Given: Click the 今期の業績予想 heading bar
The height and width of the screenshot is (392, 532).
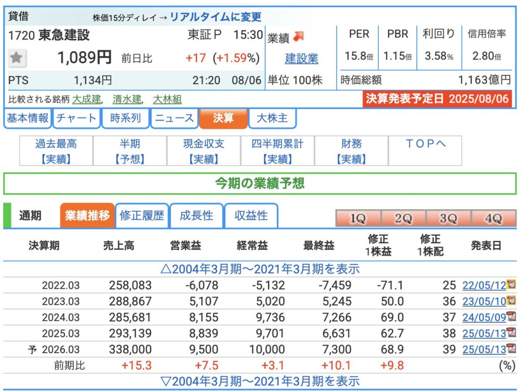Looking at the screenshot, I should (260, 183).
